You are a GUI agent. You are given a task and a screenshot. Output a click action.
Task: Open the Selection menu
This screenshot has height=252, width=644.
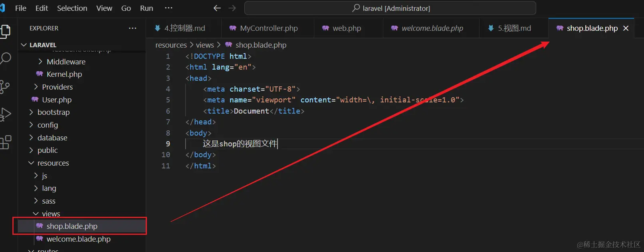point(72,8)
